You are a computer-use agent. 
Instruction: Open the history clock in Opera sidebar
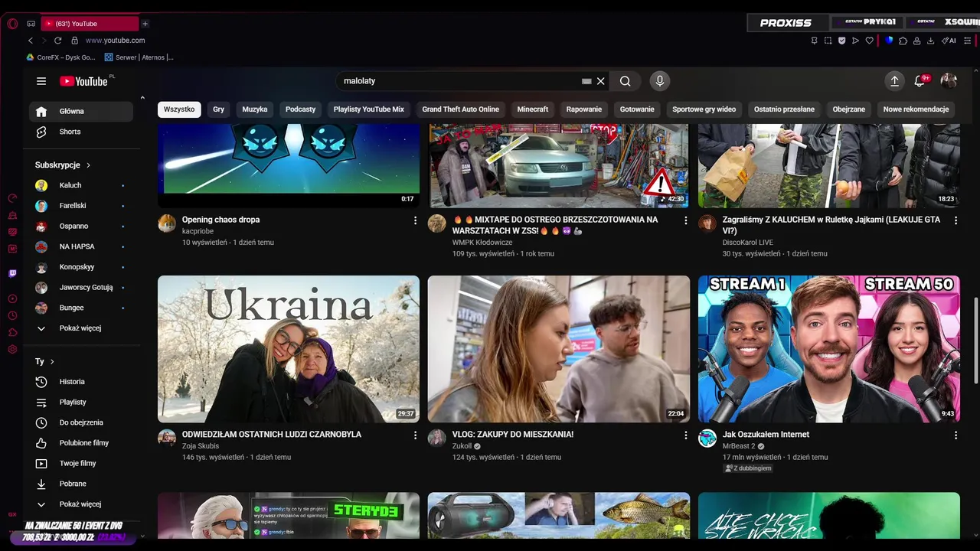tap(12, 315)
